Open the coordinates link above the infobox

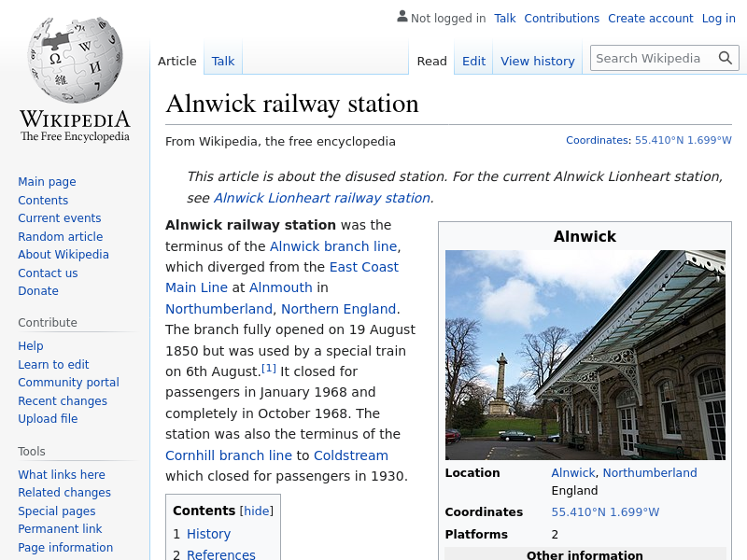click(683, 140)
